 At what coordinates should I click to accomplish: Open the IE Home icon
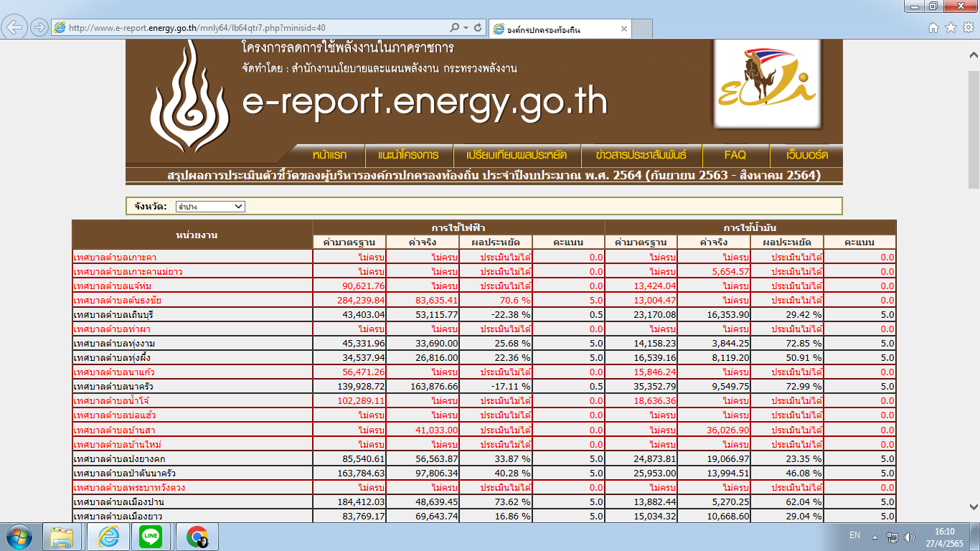tap(933, 28)
